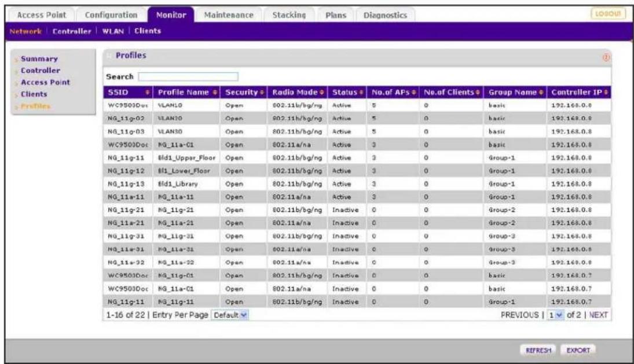Screen dimensions: 634x364
Task: Open Profiles in the sidebar
Action: (35, 106)
